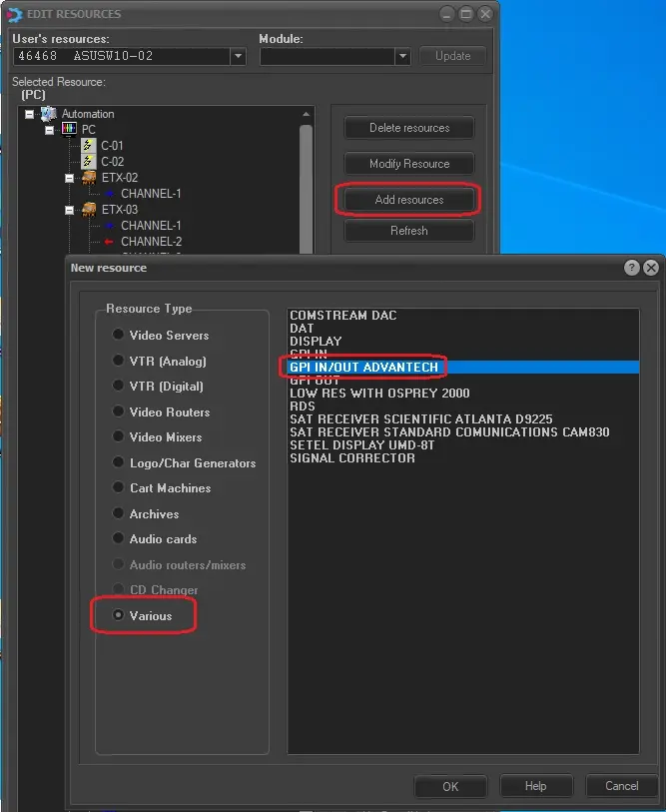This screenshot has height=812, width=666.
Task: Select SAT RECEIVER SCIENTIFIC ATLANTA D9225 entry
Action: point(420,419)
